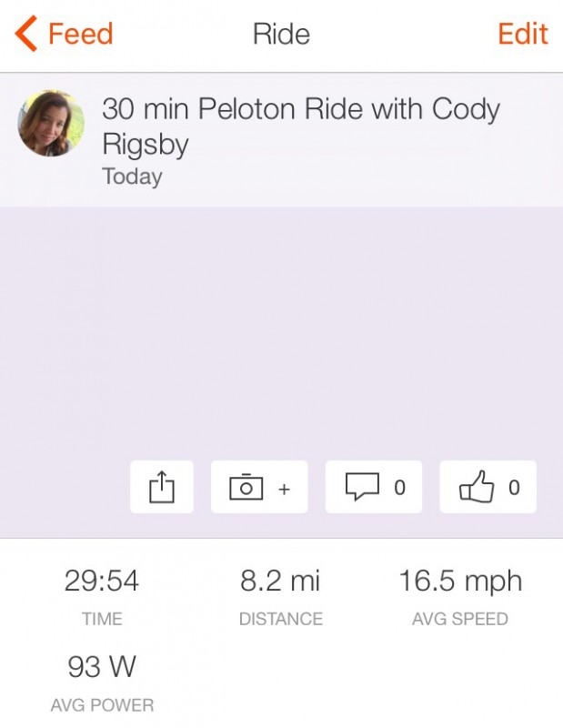Tap the back chevron arrow

[x=25, y=35]
